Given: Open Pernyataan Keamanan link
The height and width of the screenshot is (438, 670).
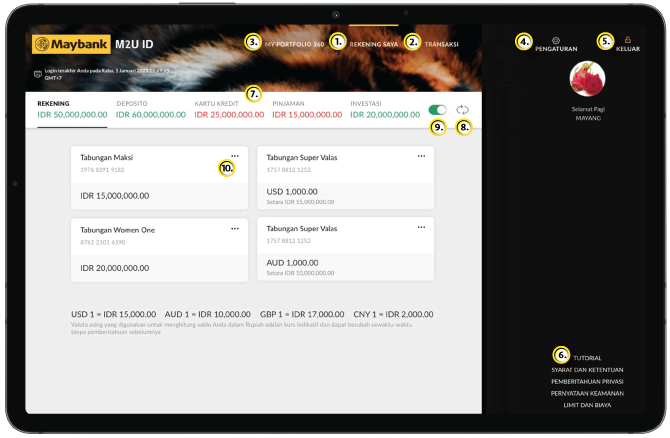Looking at the screenshot, I should (x=587, y=393).
